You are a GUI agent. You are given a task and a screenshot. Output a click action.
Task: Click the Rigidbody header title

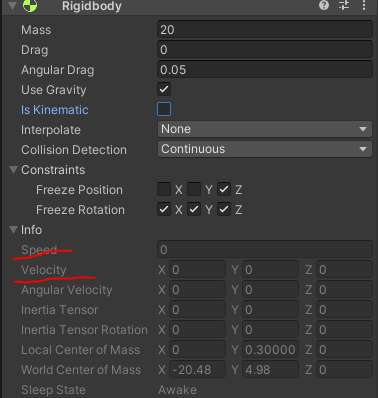click(x=92, y=6)
